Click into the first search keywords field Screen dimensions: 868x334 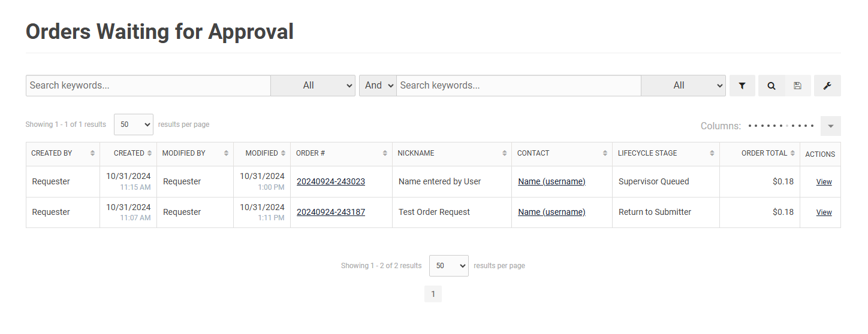(x=148, y=86)
